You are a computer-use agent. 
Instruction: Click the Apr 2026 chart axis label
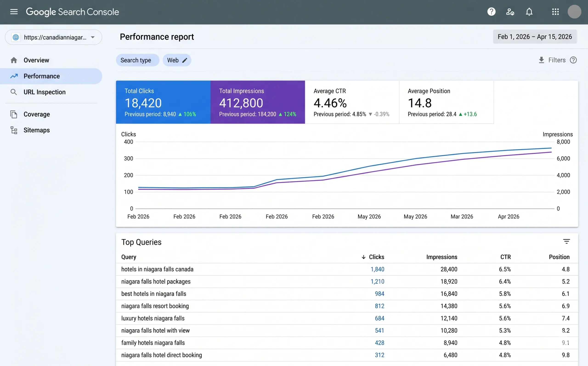[x=509, y=217]
